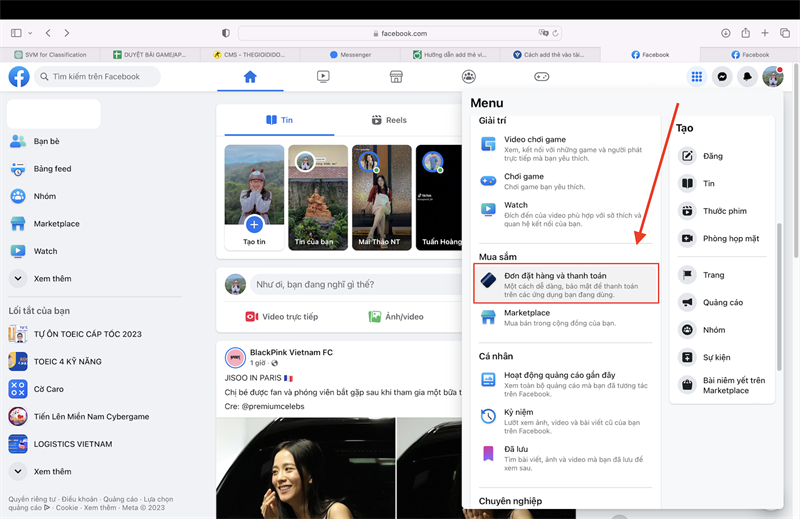Click the Tạo tin story thumbnail
The height and width of the screenshot is (519, 800).
253,200
